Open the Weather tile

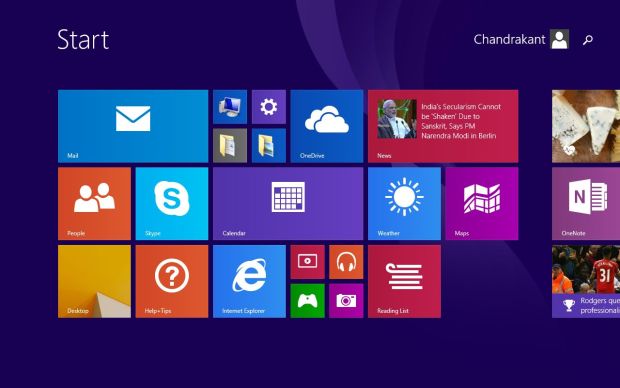[x=404, y=204]
